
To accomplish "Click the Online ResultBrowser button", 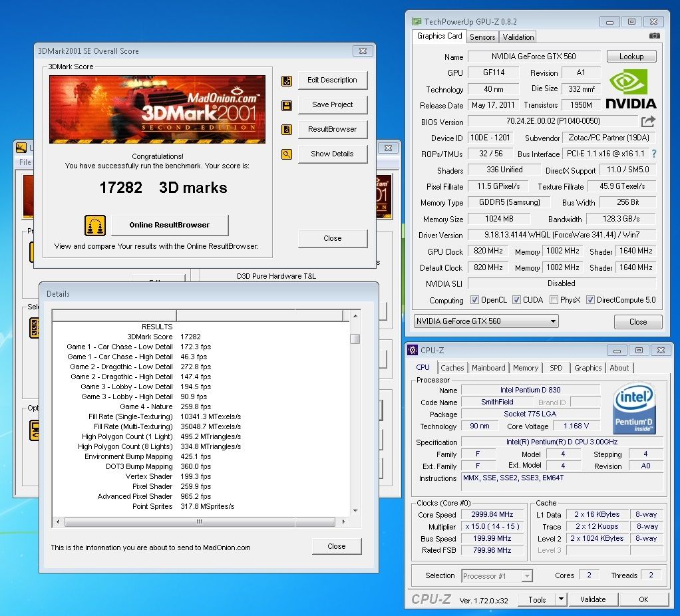I will click(x=170, y=225).
